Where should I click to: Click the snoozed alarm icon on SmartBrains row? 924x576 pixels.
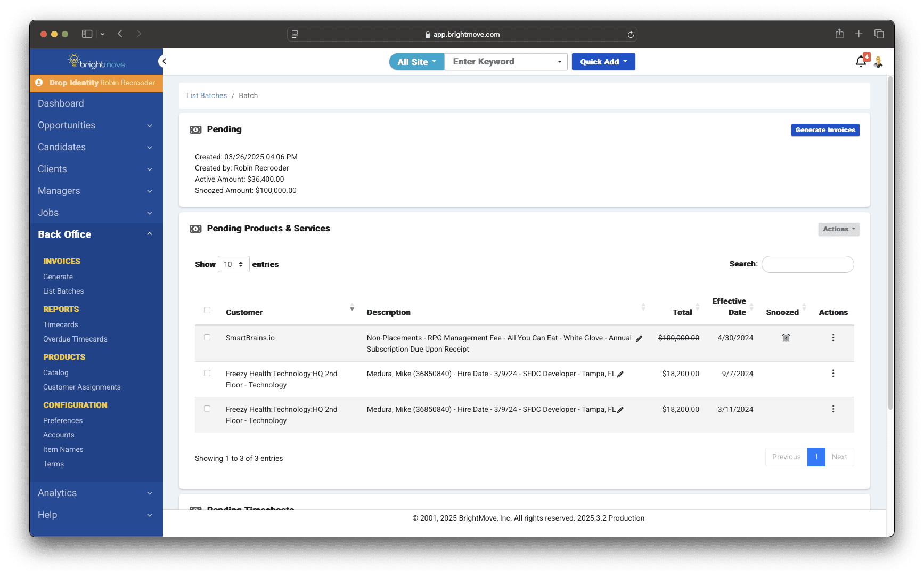[786, 337]
